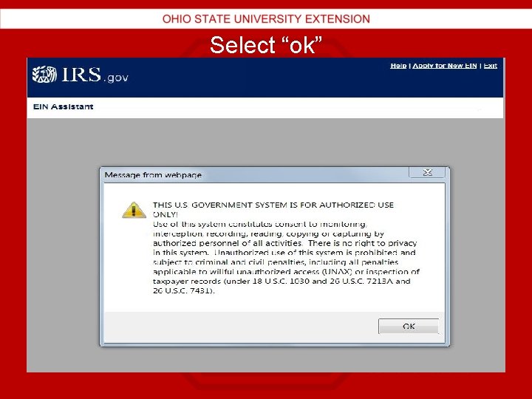
Task: Click OK in the message dialog
Action: click(x=409, y=326)
